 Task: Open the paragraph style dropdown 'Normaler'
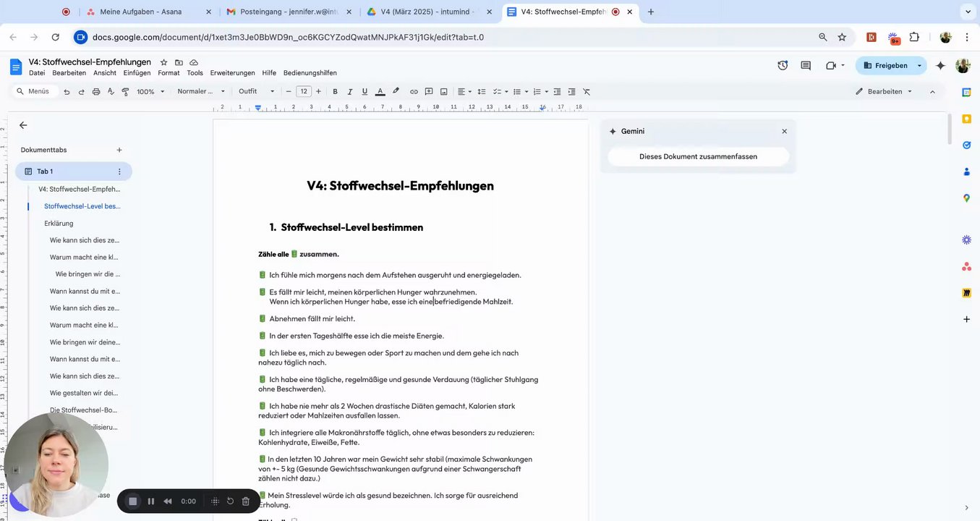[x=201, y=92]
